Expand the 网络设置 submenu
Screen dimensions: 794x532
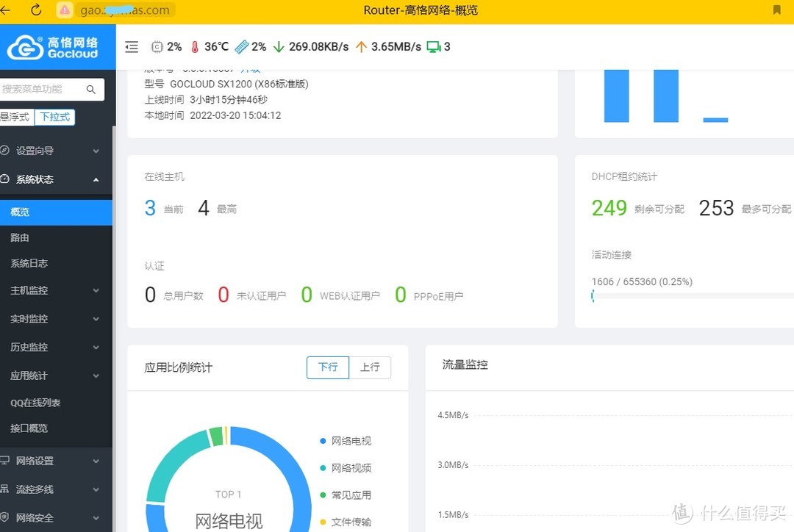(x=44, y=461)
